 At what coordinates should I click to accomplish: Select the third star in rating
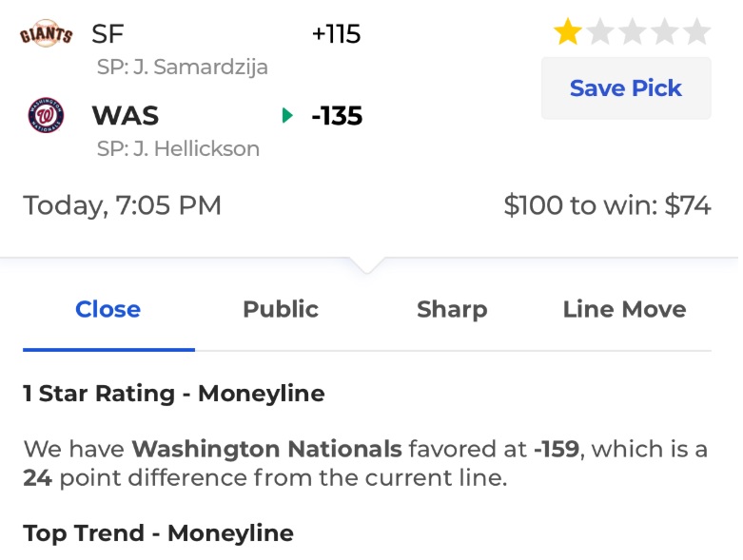click(633, 31)
